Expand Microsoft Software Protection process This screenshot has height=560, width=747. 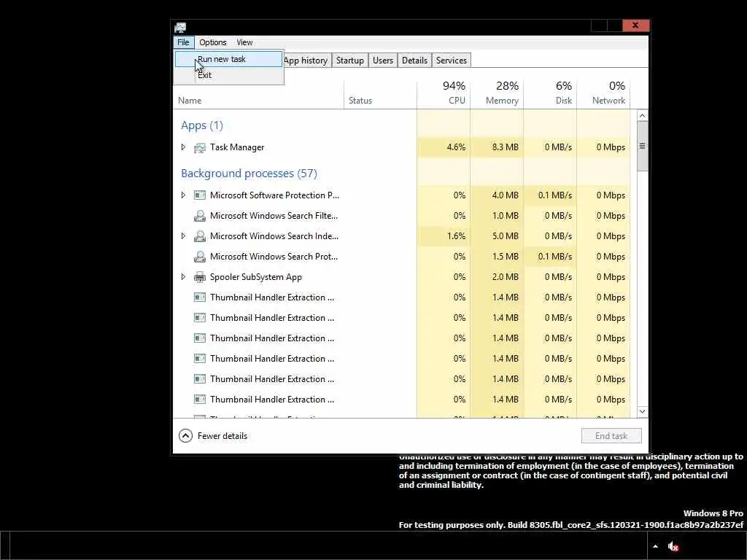click(183, 195)
